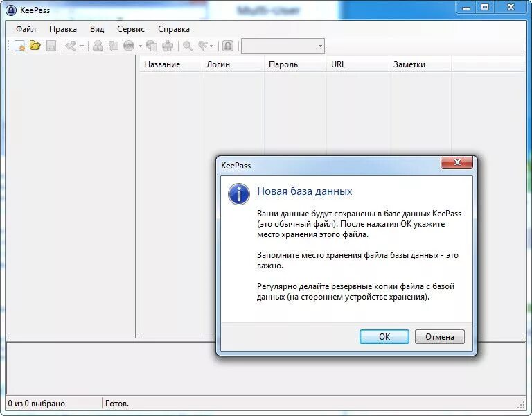Image resolution: width=532 pixels, height=416 pixels.
Task: Click the Open database folder icon
Action: coord(35,46)
